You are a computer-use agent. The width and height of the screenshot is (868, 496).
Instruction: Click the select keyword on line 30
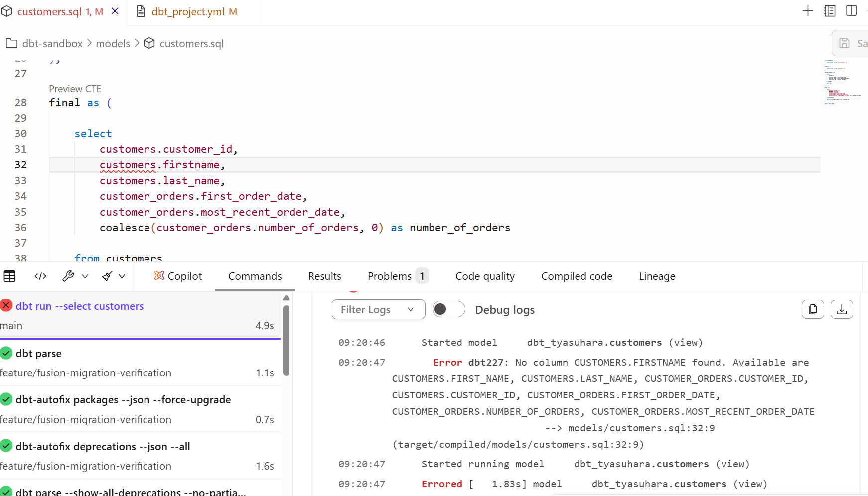(x=93, y=134)
